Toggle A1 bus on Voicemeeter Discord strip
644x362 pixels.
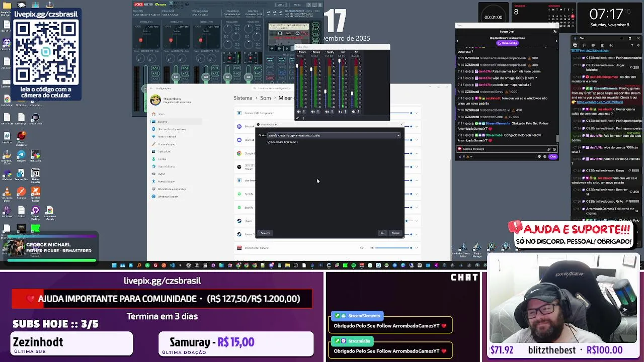coord(185,67)
